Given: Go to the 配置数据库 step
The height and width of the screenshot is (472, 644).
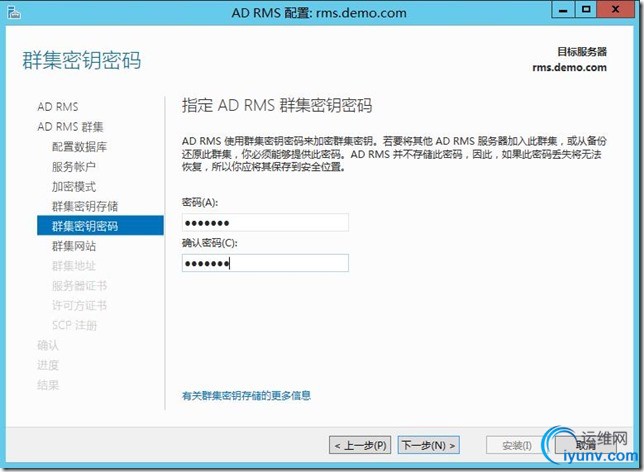Looking at the screenshot, I should [x=79, y=147].
